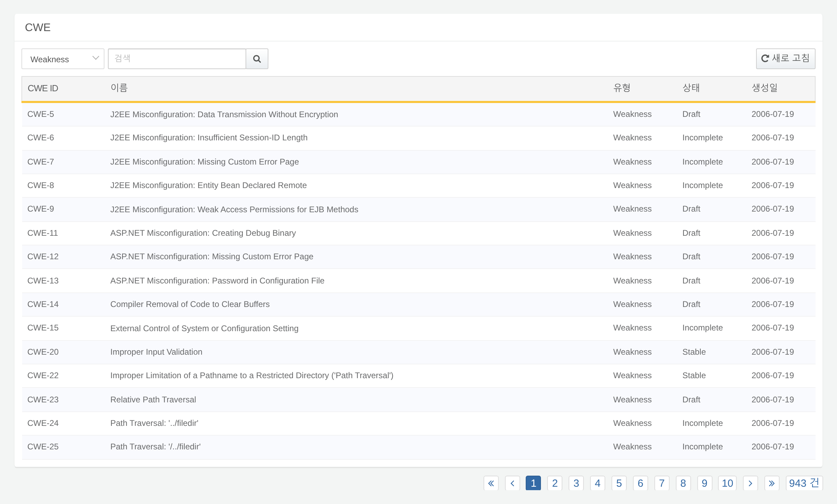Open 'J2EE Misconfiguration: Missing Custom Error Page' entry
This screenshot has width=837, height=504.
click(x=204, y=162)
